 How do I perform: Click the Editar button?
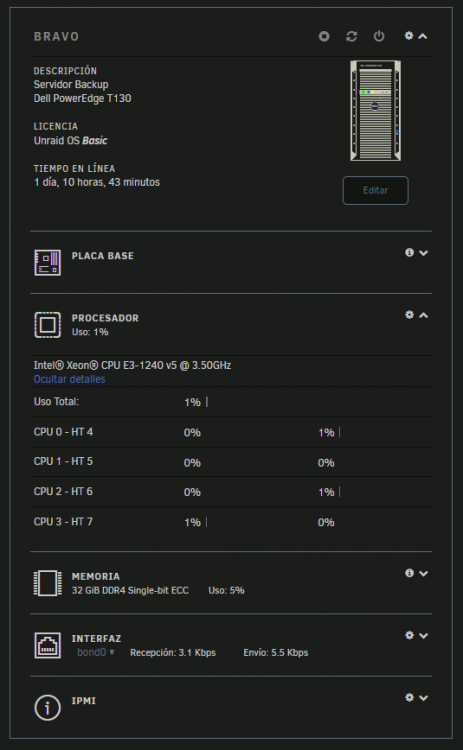pyautogui.click(x=375, y=190)
